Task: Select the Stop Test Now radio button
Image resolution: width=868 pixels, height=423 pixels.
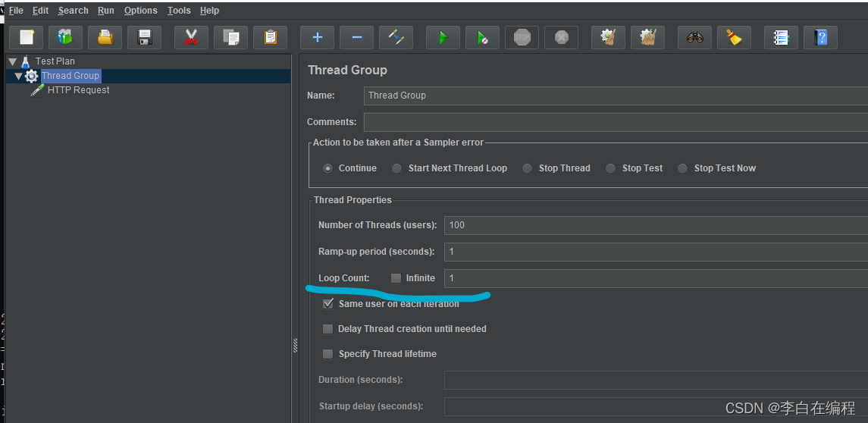Action: [x=683, y=168]
